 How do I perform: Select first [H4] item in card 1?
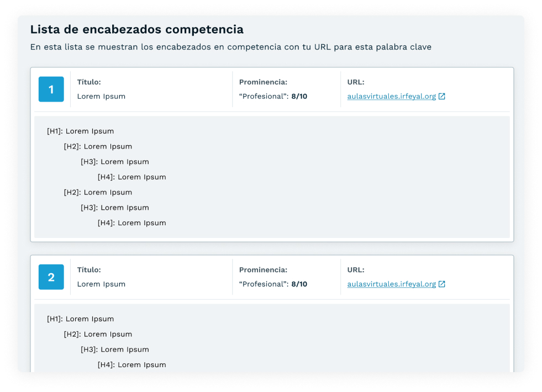tap(131, 177)
